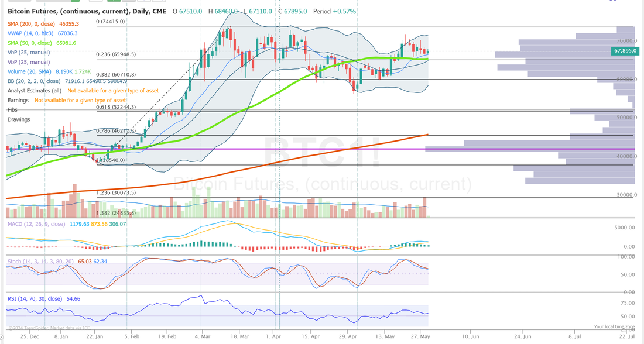
Task: Click the Fib level label 1.236 (30073.5)
Action: pos(116,192)
